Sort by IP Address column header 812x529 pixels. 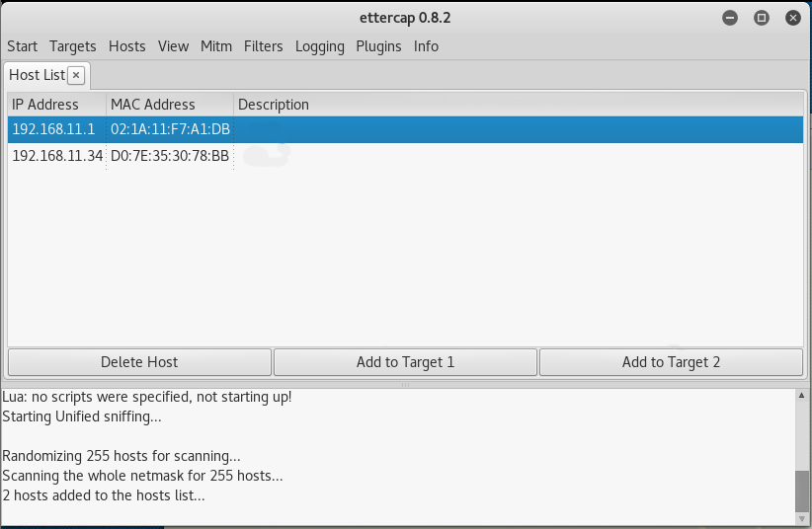(57, 105)
